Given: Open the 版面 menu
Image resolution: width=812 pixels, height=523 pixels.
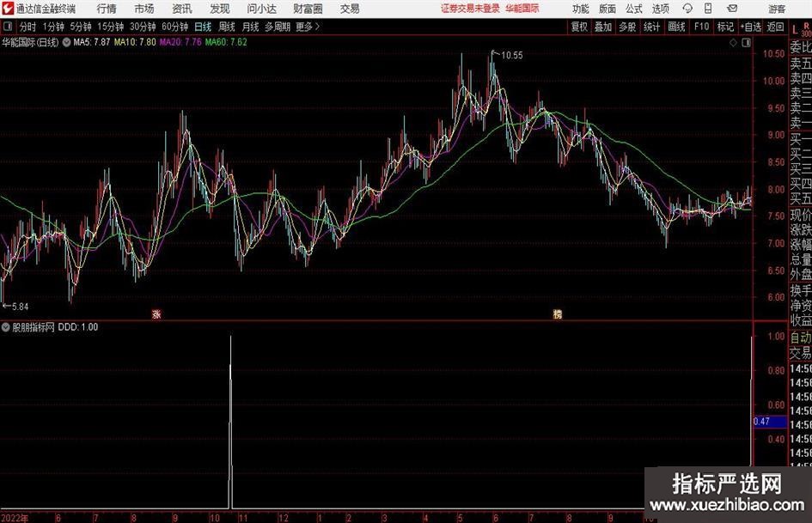Looking at the screenshot, I should [607, 9].
